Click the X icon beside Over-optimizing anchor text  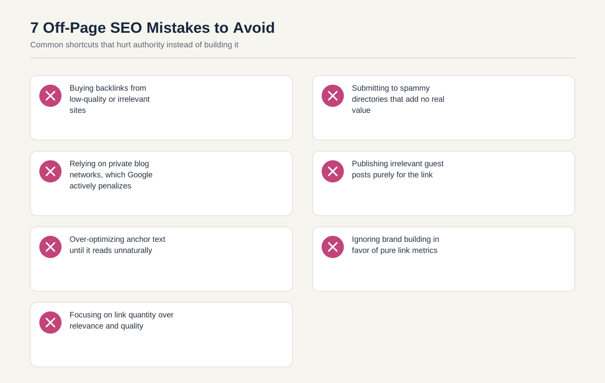point(50,247)
